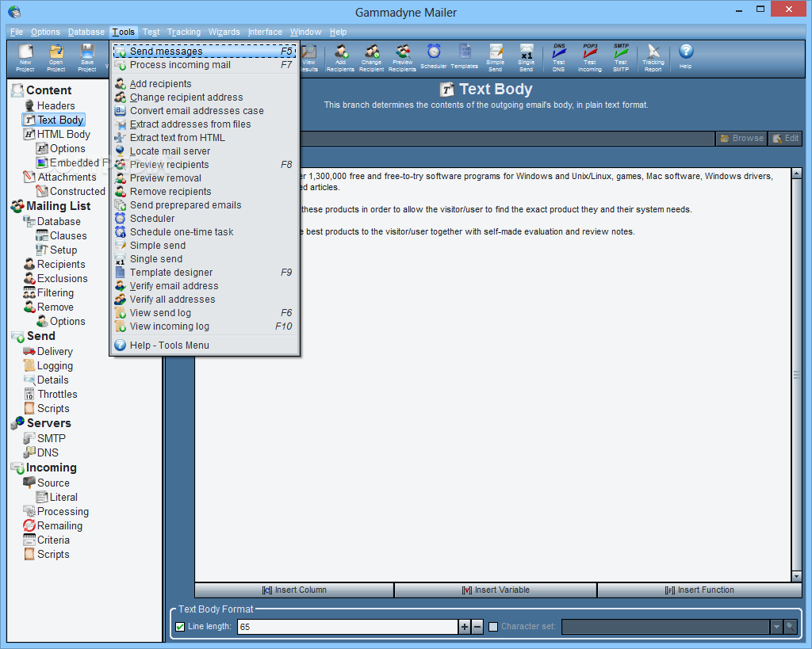Toggle the Line length checkbox

point(180,627)
